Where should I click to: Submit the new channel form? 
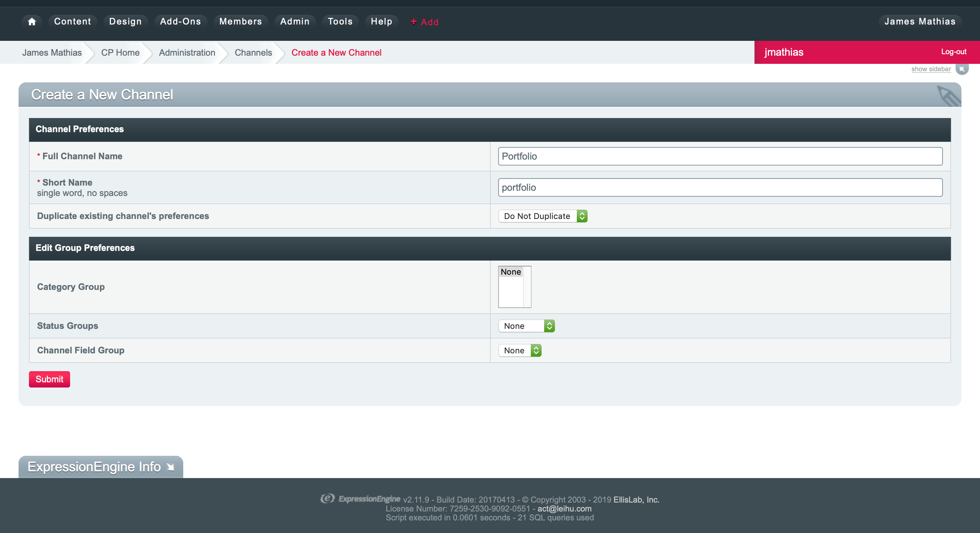tap(49, 380)
